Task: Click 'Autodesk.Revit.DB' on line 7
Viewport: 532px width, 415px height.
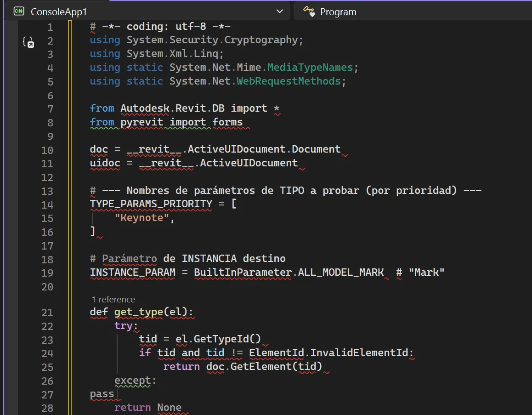Action: [x=172, y=108]
